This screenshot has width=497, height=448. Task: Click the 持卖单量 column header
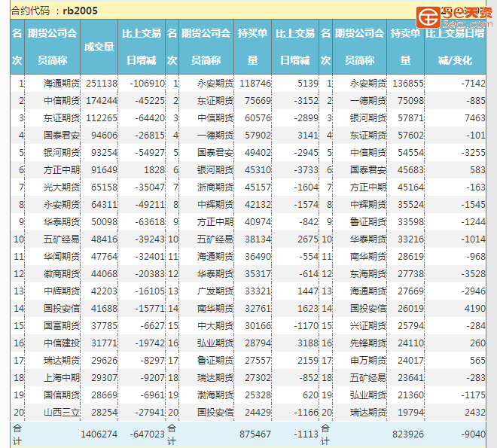tap(405, 47)
